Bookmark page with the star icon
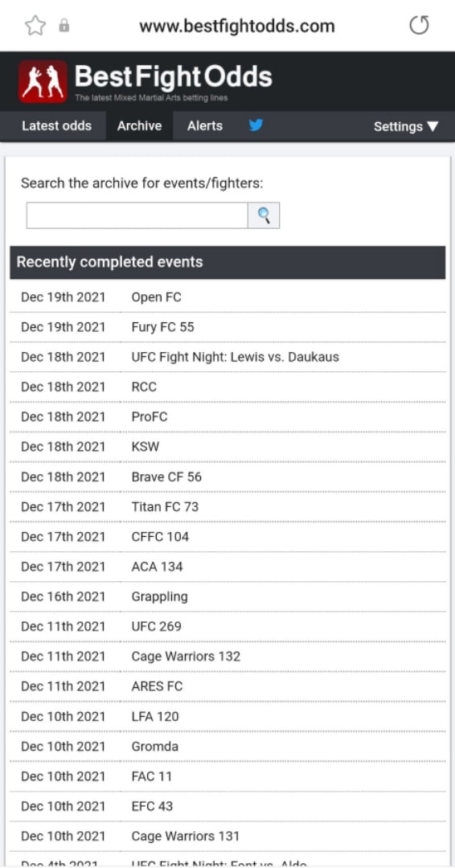 tap(35, 26)
